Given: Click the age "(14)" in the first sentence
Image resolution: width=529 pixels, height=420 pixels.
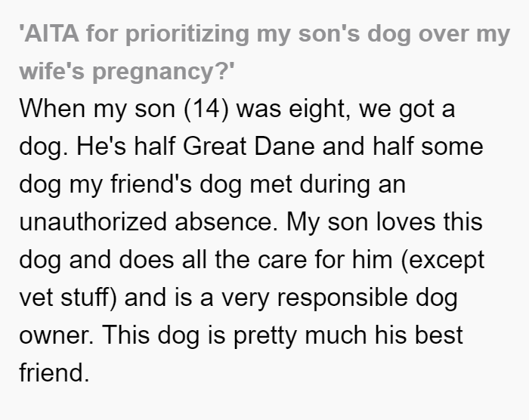Looking at the screenshot, I should pos(206,109).
